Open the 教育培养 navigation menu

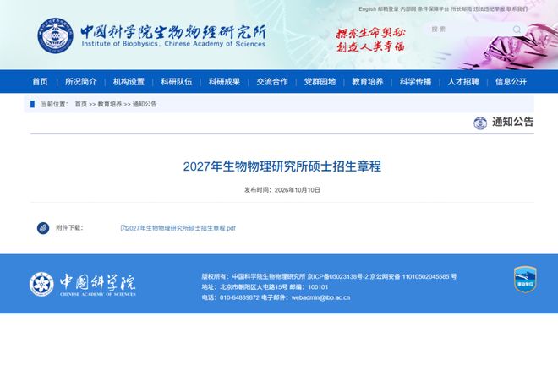(368, 82)
